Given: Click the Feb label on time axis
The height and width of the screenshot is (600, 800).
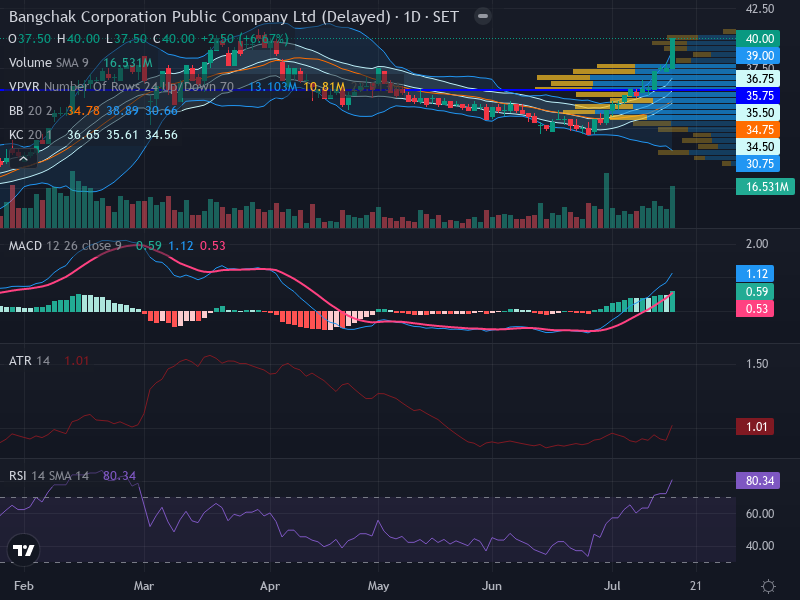Looking at the screenshot, I should 23,586.
